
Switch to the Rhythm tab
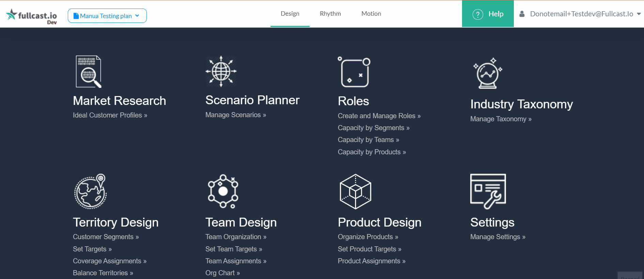[x=330, y=14]
